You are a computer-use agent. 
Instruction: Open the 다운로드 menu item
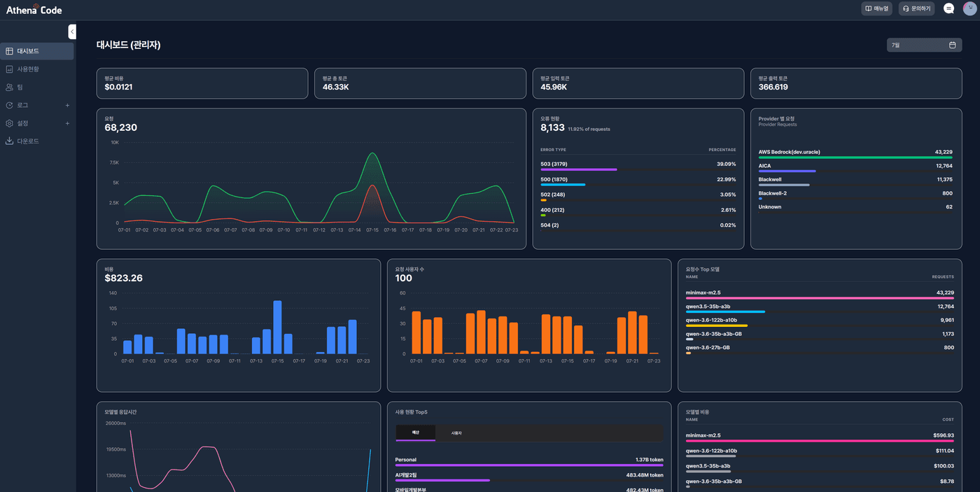coord(36,141)
